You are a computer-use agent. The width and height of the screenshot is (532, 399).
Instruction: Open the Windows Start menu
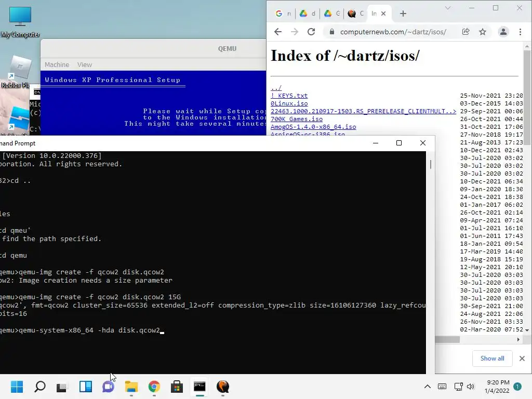[17, 387]
